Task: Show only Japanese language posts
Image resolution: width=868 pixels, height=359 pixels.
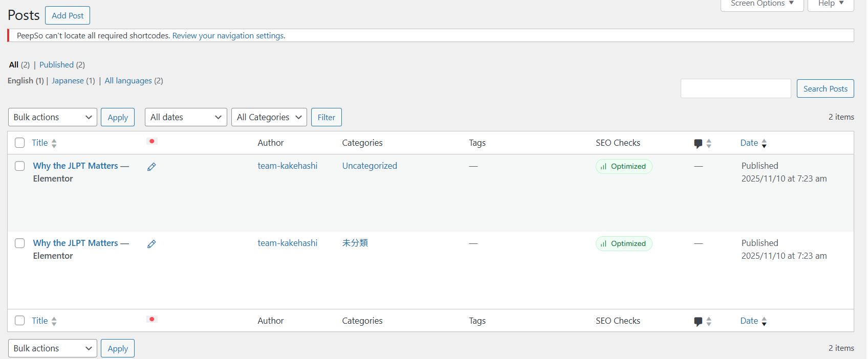Action: [68, 81]
